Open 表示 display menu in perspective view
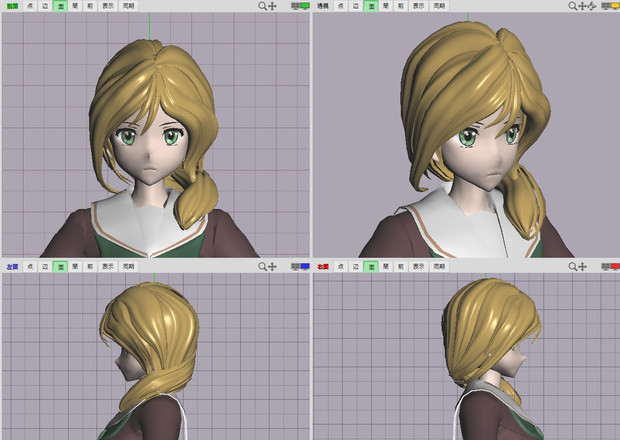Viewport: 620px width, 440px height. point(418,6)
